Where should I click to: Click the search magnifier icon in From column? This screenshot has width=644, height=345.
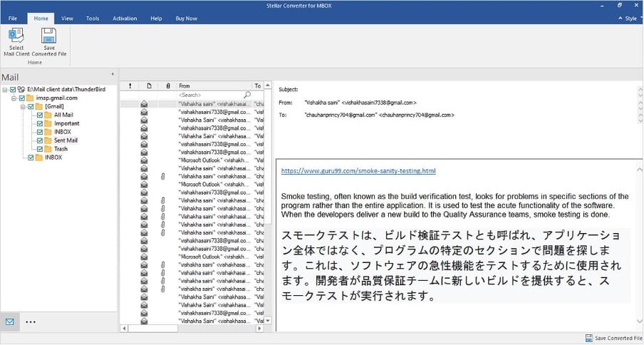[x=247, y=95]
